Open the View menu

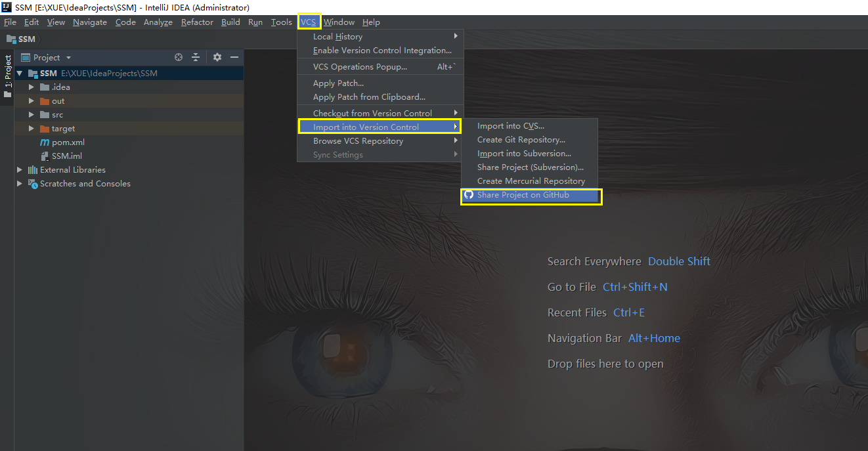point(56,22)
